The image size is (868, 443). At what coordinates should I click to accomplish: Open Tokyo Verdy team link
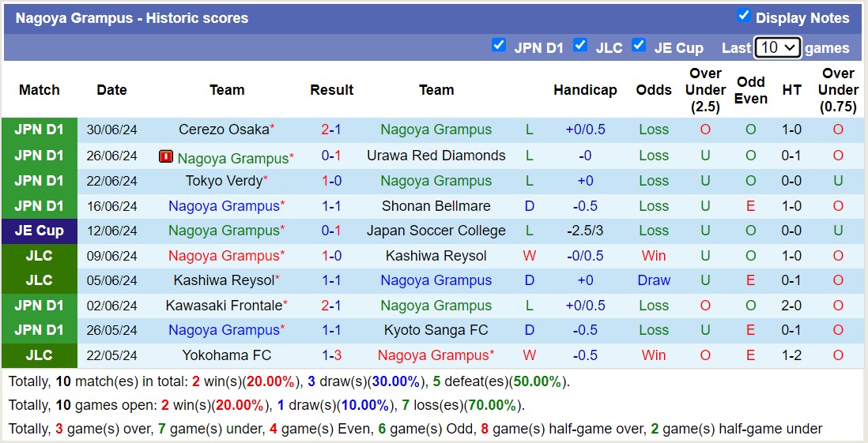pyautogui.click(x=224, y=180)
